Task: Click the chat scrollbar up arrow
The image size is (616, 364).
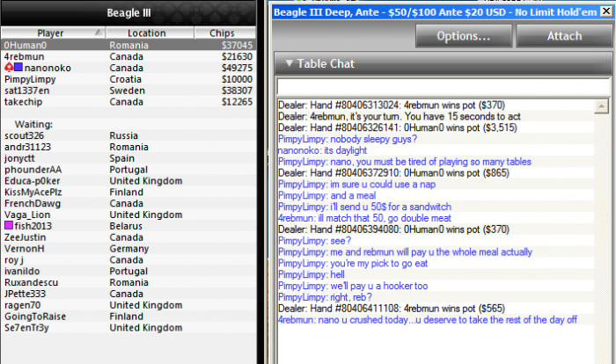Action: (x=601, y=106)
